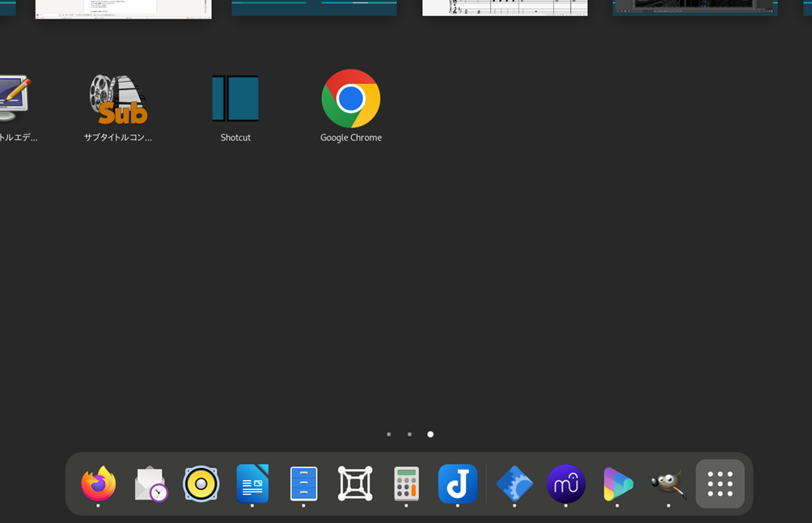Open the colorful play-triangle media app
The height and width of the screenshot is (523, 812).
click(617, 483)
